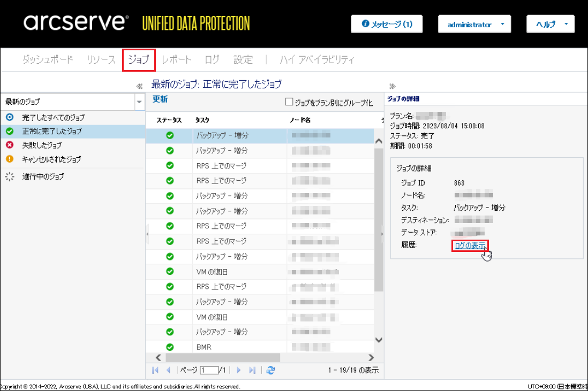Click the in-progress jobs spinner icon

click(10, 177)
